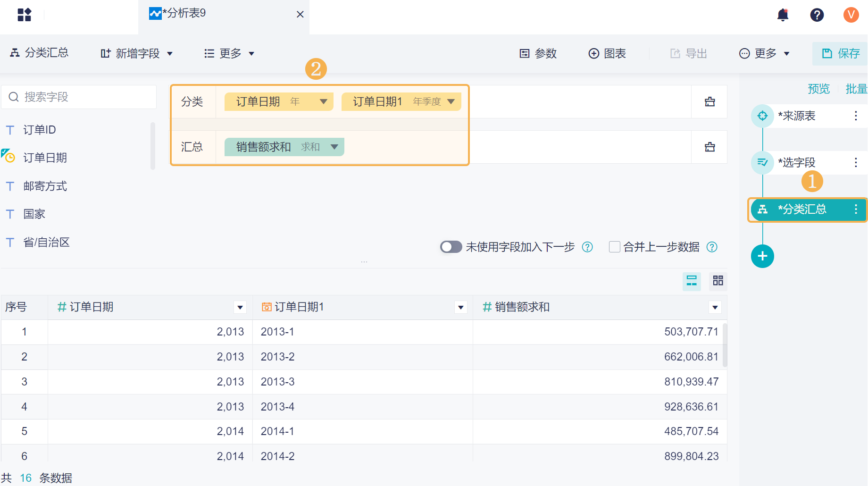Open the 来源表 step options menu

click(856, 116)
